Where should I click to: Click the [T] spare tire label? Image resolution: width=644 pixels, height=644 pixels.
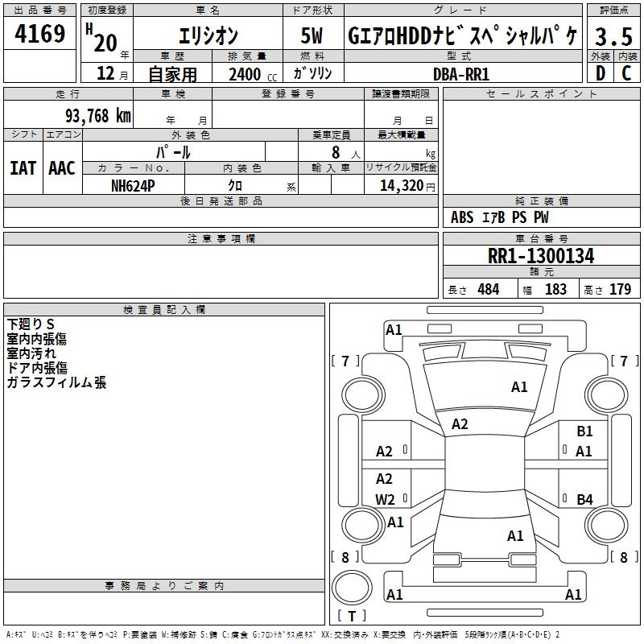pyautogui.click(x=352, y=616)
